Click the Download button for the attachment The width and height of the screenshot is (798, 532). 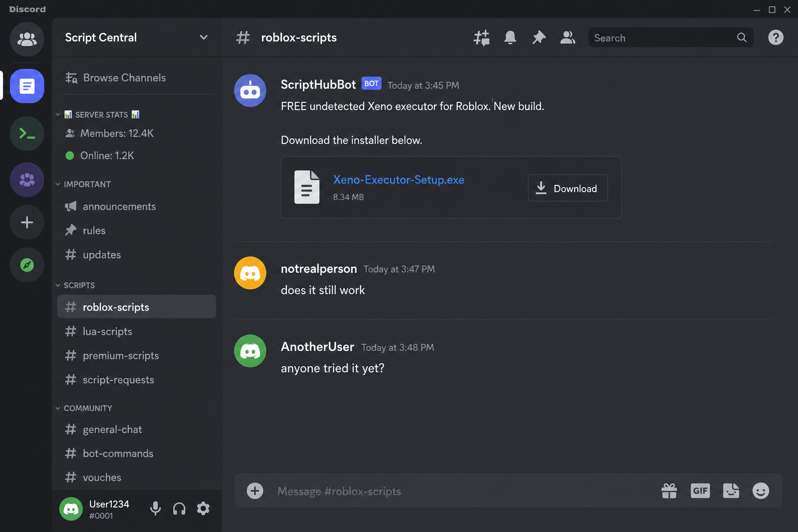click(x=568, y=188)
